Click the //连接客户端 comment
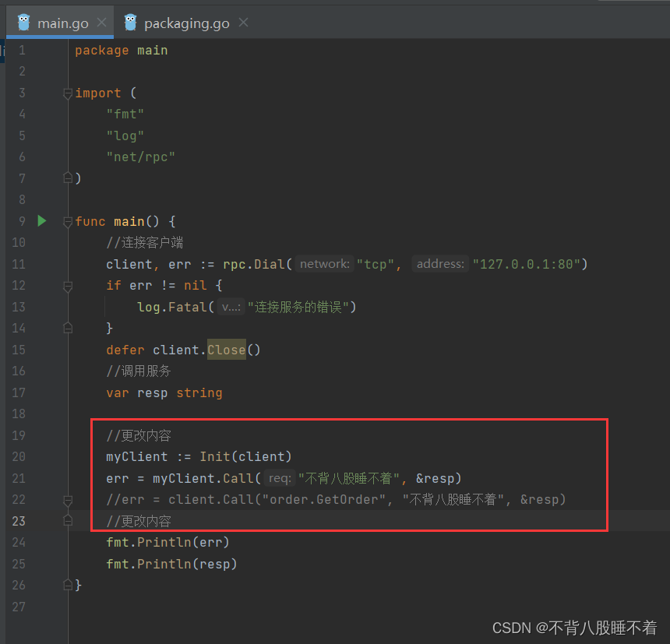The width and height of the screenshot is (670, 644). pyautogui.click(x=144, y=242)
